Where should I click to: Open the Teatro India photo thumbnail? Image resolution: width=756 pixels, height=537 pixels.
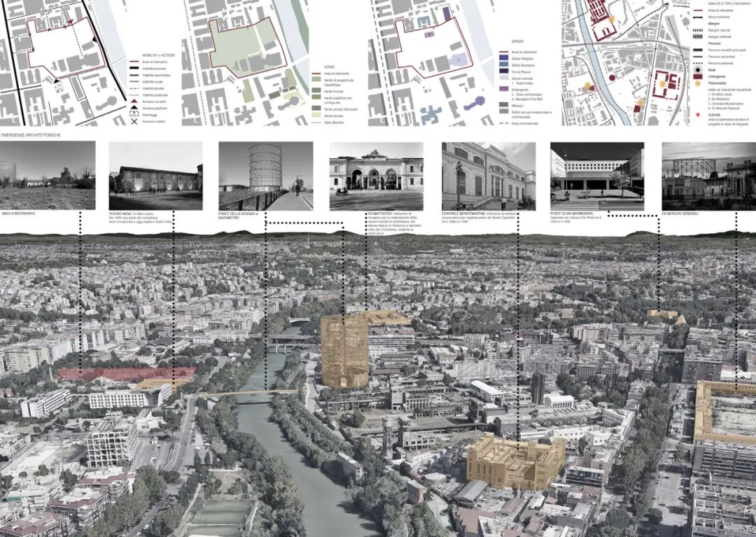point(155,176)
